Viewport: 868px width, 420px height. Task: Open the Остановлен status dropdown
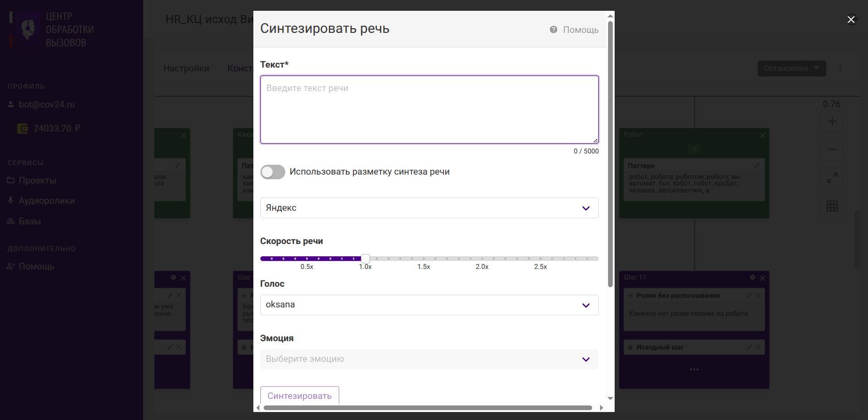792,69
